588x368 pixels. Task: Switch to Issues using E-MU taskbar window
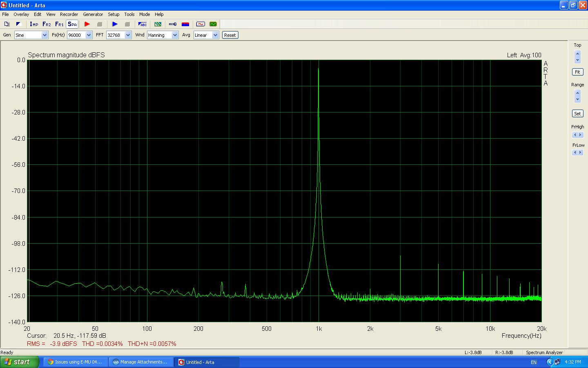point(76,362)
